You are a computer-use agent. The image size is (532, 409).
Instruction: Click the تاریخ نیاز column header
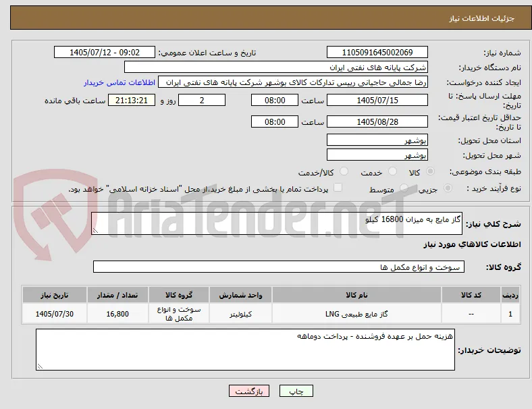pos(55,295)
